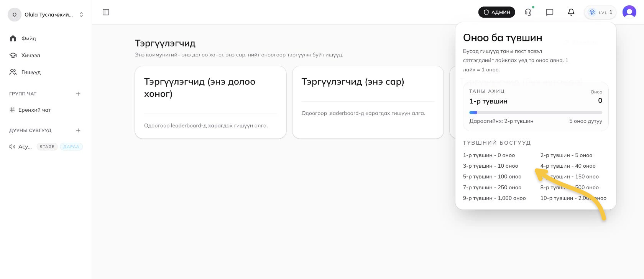Click '7-р түвшин - 250 оноо' row
Image resolution: width=644 pixels, height=279 pixels.
click(492, 188)
